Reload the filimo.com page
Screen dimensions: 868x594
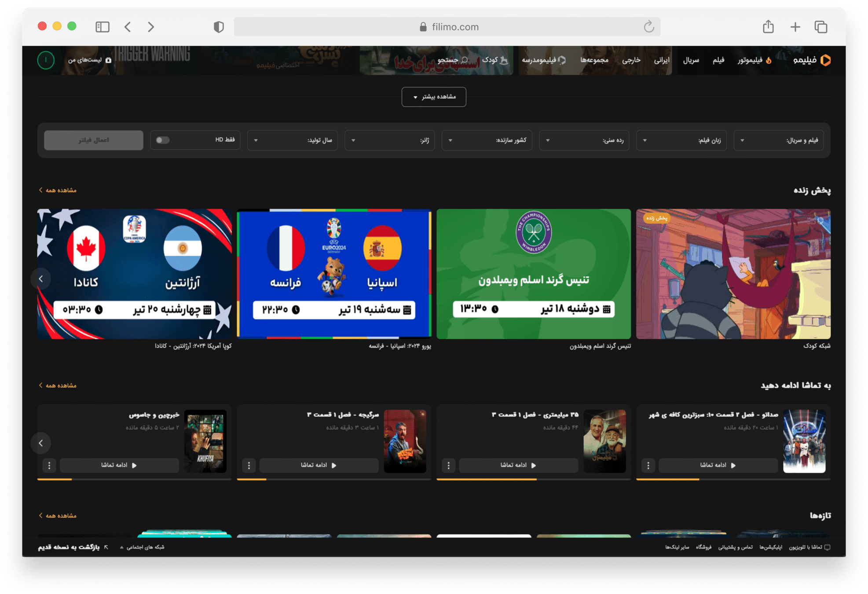648,27
